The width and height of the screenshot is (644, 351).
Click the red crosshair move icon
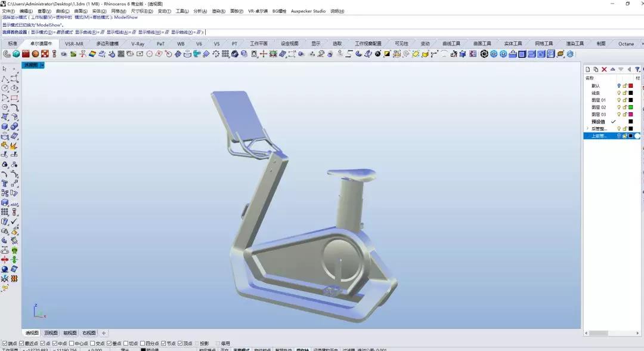pyautogui.click(x=264, y=54)
